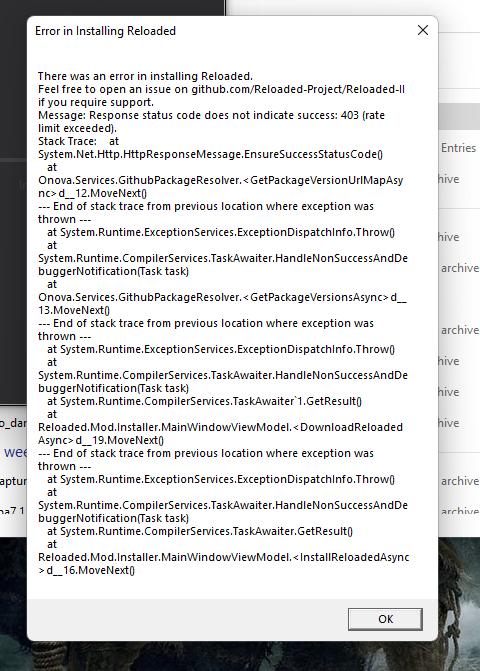This screenshot has width=480, height=671.
Task: Click the TaskAwaiter.GetResult() line
Action: point(200,531)
